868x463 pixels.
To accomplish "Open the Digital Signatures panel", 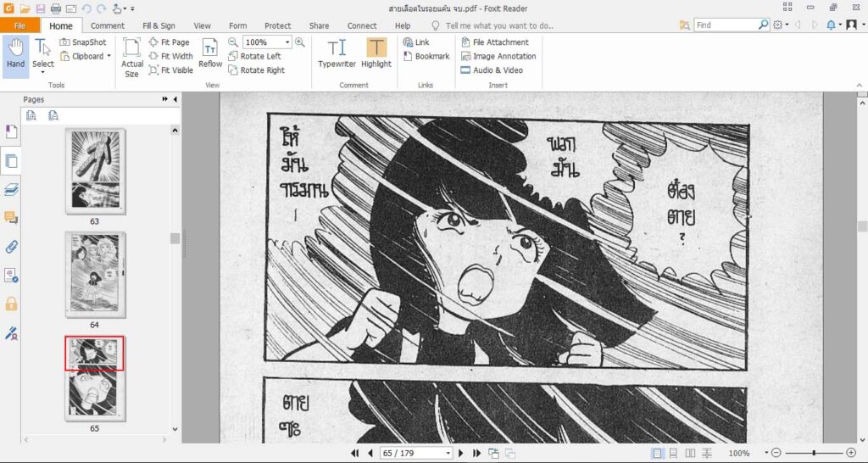I will pos(11,333).
